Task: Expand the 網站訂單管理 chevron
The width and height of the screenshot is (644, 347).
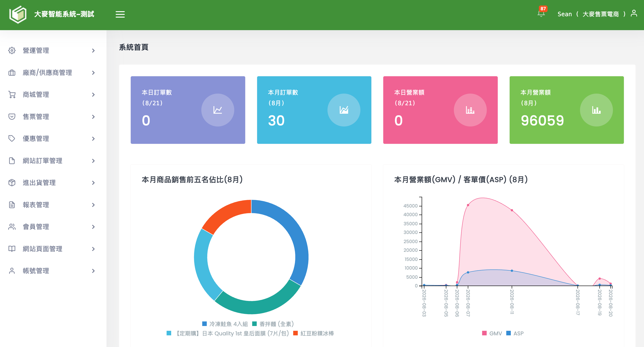Action: point(93,161)
